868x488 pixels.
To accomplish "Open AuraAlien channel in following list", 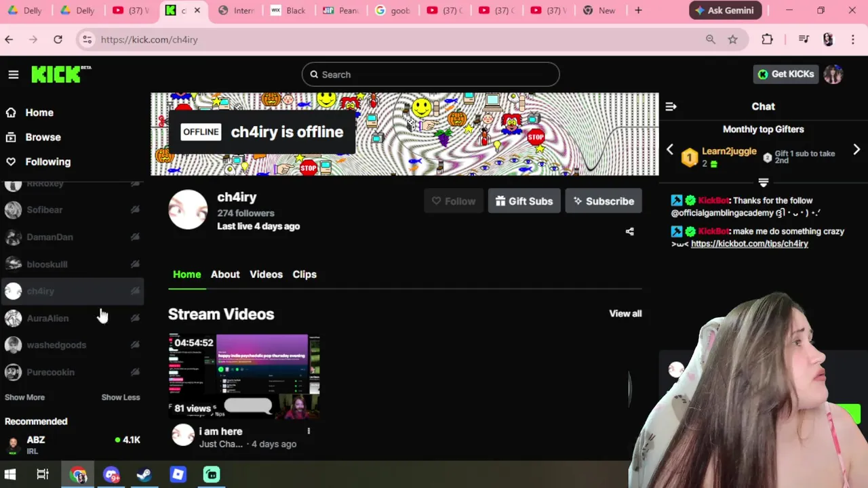I will pos(73,318).
